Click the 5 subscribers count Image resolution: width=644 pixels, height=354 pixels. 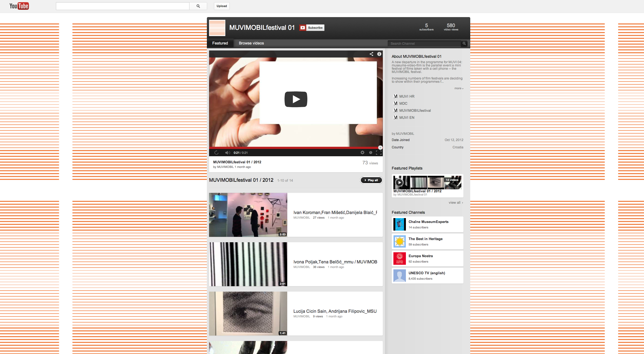426,27
